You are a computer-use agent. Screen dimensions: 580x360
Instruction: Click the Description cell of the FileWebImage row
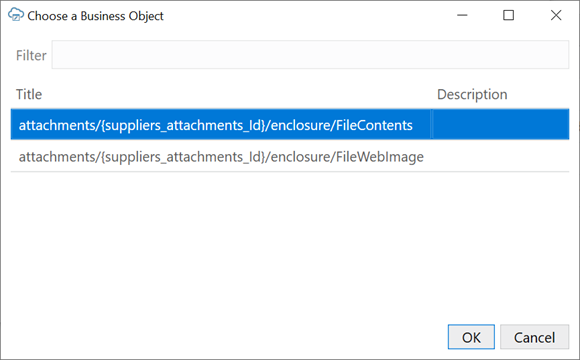coord(500,157)
